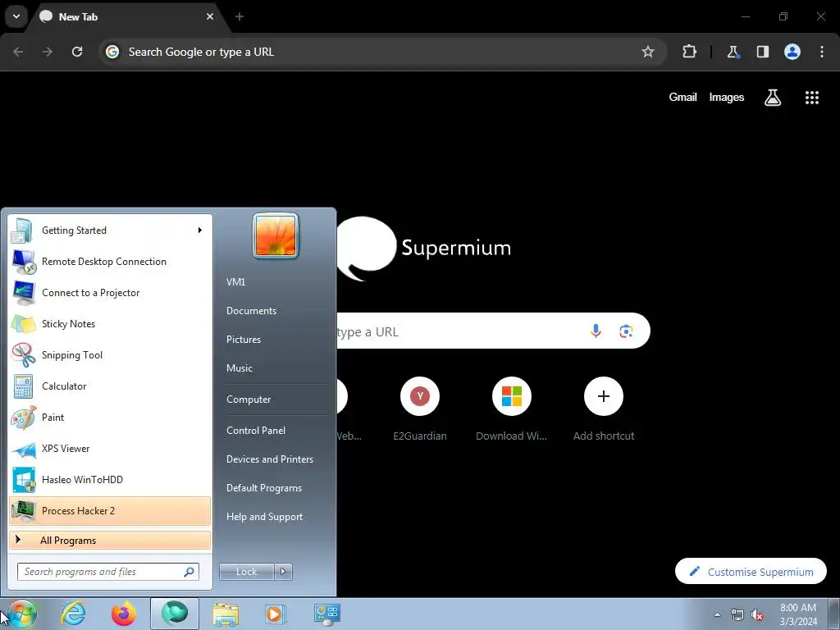Open the Google apps grid
The image size is (840, 630).
click(811, 98)
